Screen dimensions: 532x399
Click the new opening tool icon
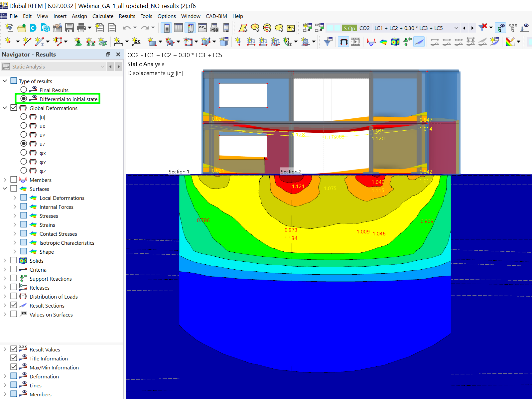click(x=188, y=42)
